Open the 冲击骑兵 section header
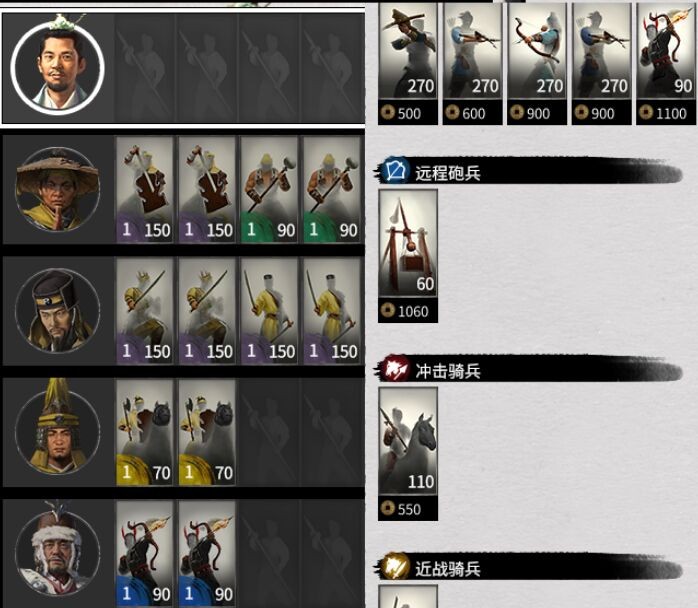Viewport: 698px width, 608px height. tap(529, 369)
